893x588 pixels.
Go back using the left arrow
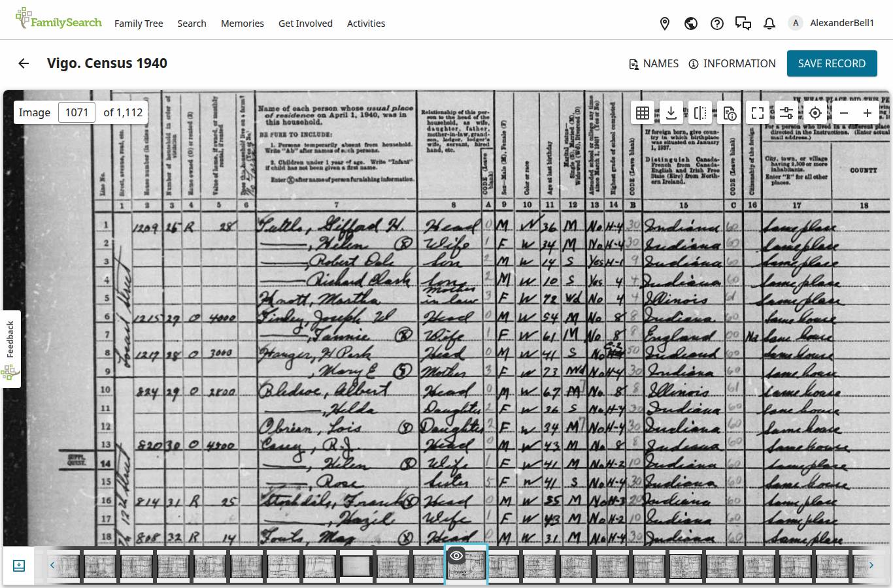point(24,63)
